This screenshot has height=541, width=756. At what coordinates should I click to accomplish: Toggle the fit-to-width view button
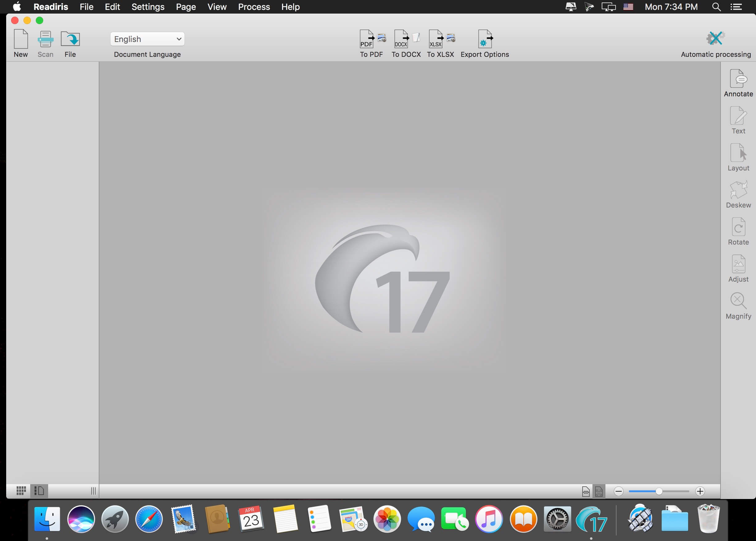pos(586,491)
